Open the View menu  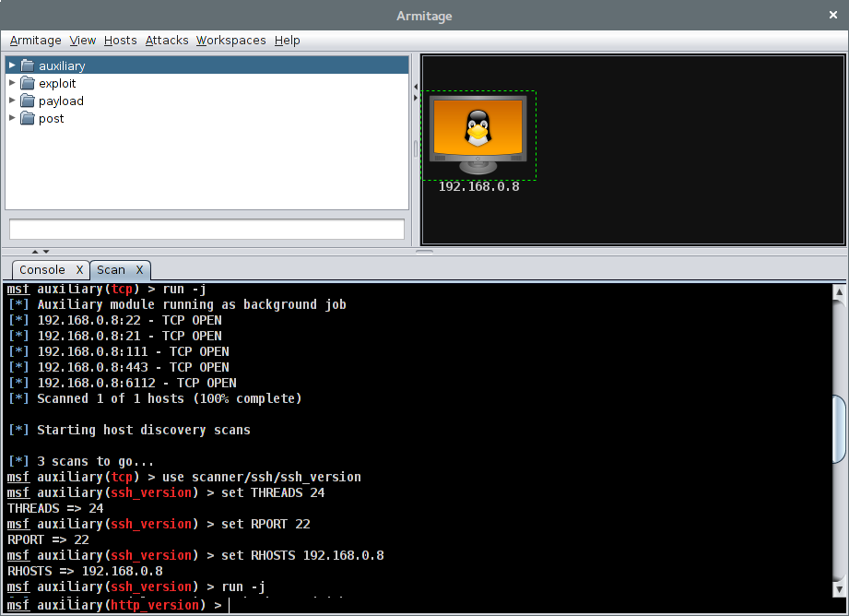(x=82, y=41)
